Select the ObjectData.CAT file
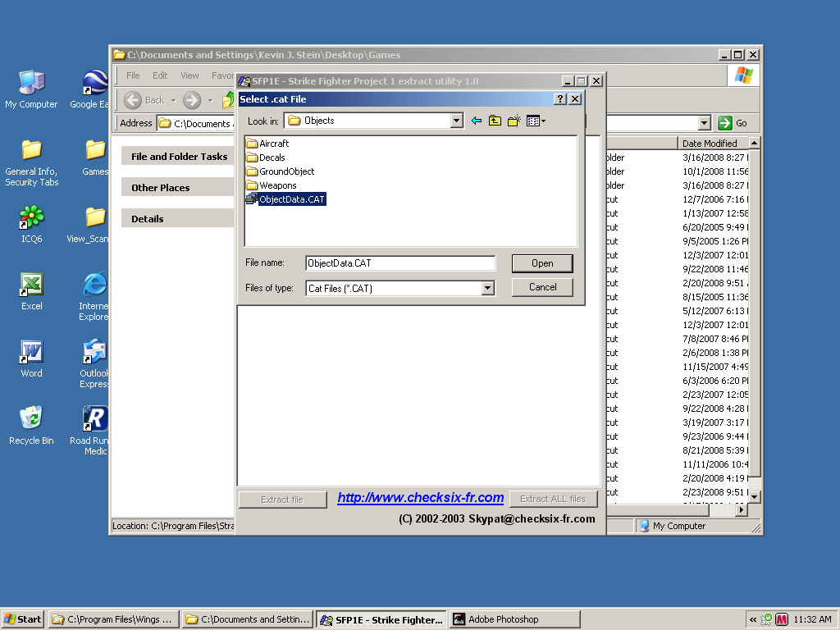Image resolution: width=840 pixels, height=630 pixels. click(x=285, y=199)
